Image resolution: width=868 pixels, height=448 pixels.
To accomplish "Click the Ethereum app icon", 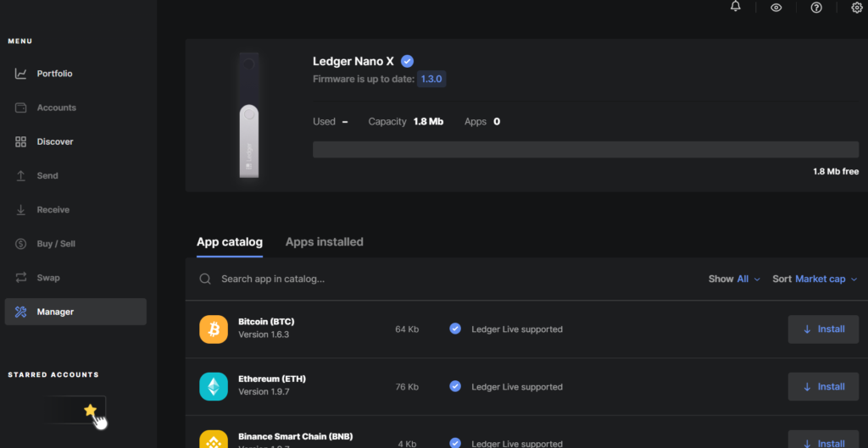I will [x=214, y=387].
